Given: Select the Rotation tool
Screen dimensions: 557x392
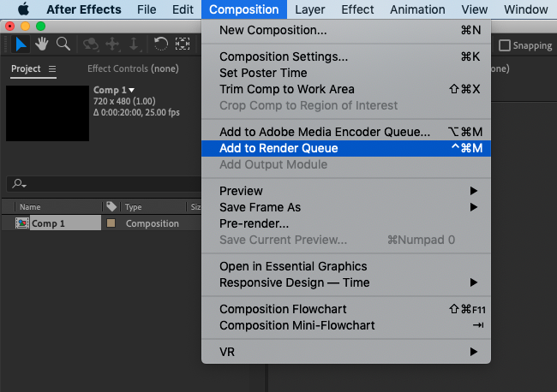Looking at the screenshot, I should (160, 44).
